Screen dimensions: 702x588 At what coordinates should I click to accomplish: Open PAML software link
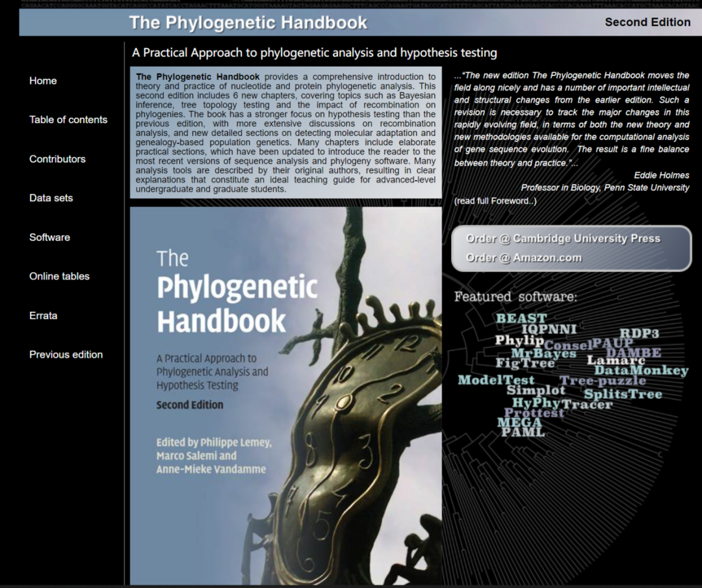[523, 432]
